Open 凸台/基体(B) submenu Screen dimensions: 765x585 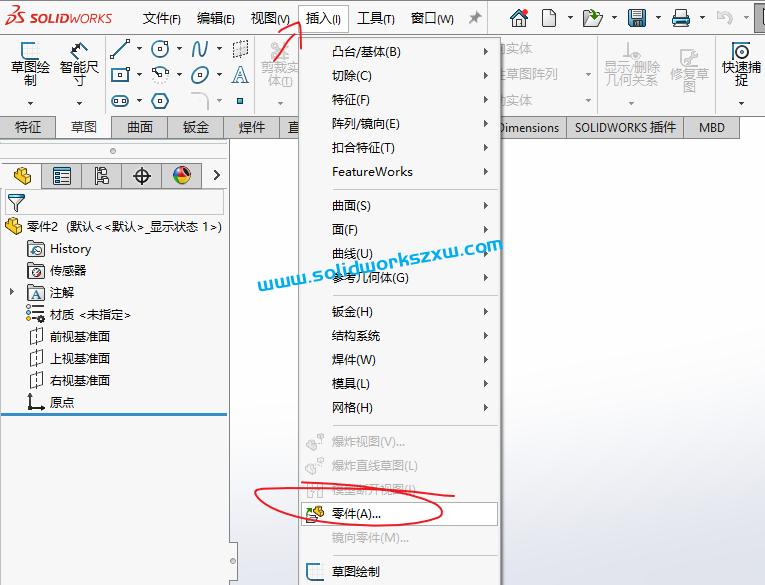[399, 52]
